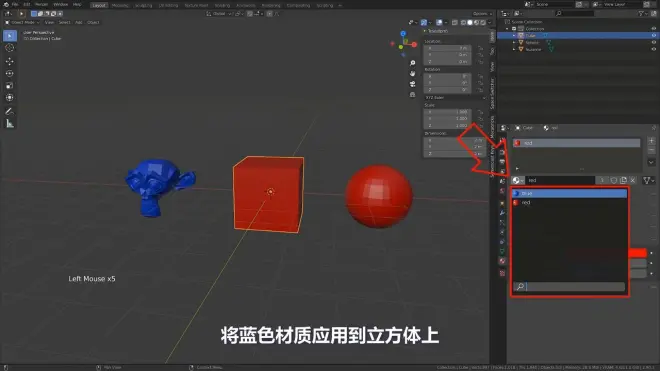
Task: Click the red base color swatch
Action: tap(637, 253)
